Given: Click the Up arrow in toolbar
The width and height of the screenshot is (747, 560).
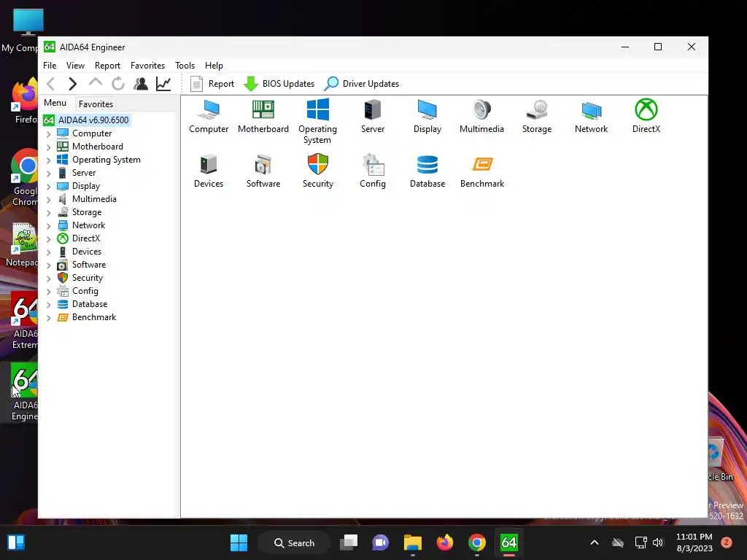Looking at the screenshot, I should (x=96, y=83).
